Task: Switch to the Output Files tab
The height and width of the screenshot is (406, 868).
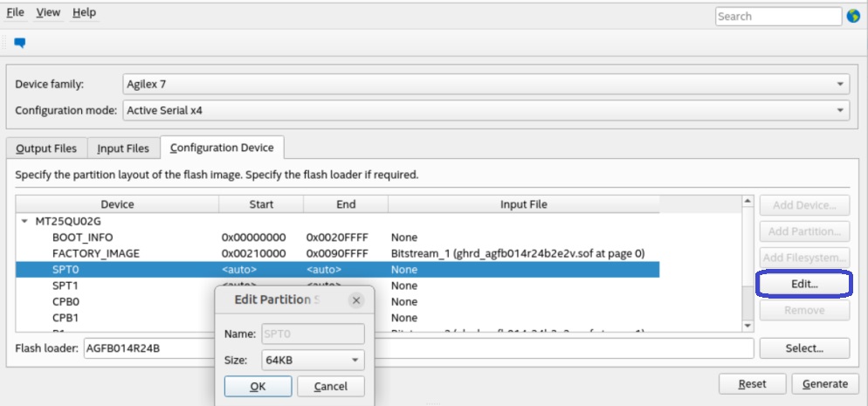Action: tap(46, 148)
